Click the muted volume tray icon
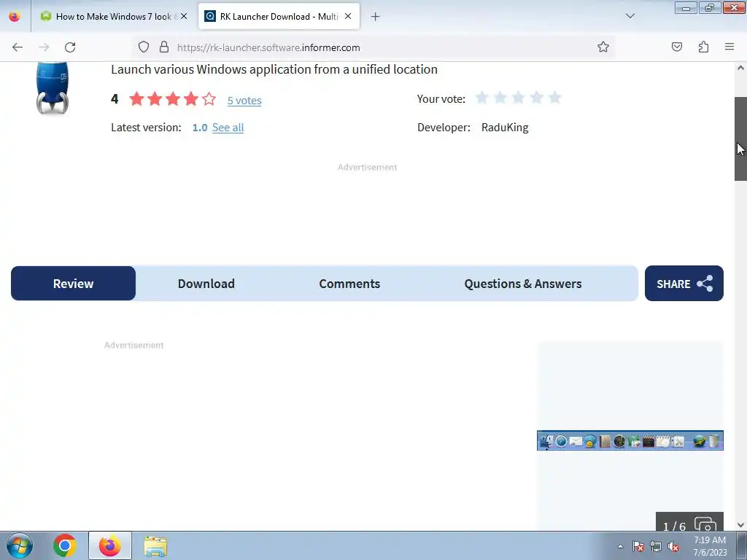This screenshot has width=747, height=560. pos(673,547)
